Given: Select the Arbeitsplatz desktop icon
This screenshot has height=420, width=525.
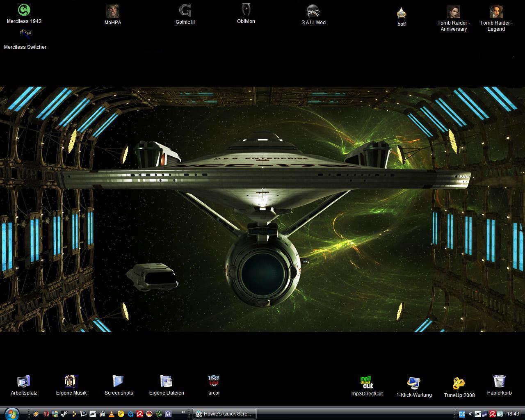Looking at the screenshot, I should (x=24, y=386).
